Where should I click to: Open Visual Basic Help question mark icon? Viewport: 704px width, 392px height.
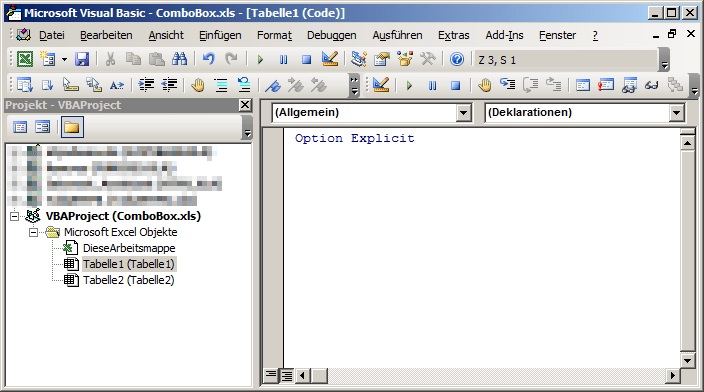(x=457, y=59)
